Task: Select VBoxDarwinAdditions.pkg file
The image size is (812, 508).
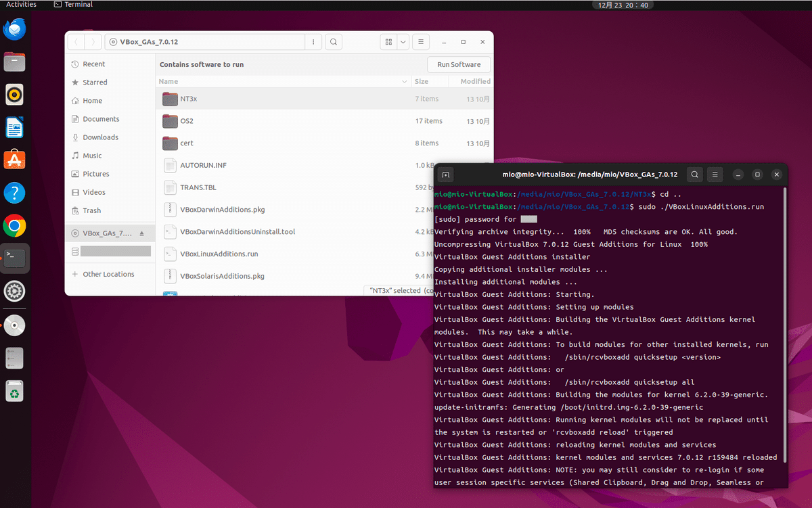Action: pos(294,210)
